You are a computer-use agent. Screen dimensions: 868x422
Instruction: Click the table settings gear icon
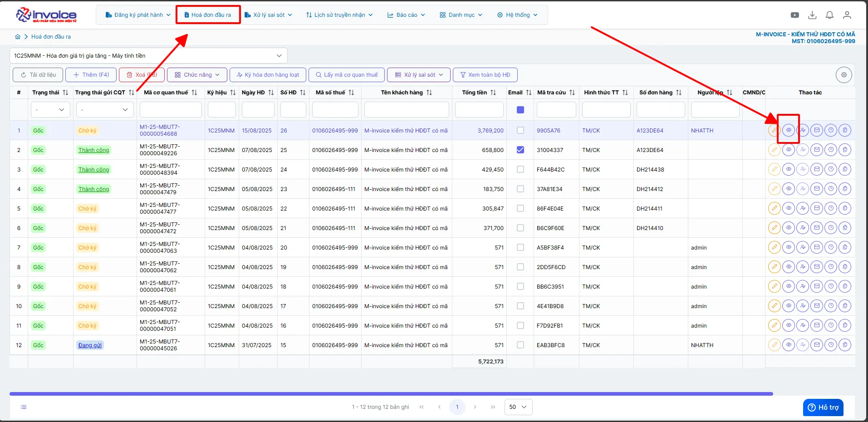point(844,75)
